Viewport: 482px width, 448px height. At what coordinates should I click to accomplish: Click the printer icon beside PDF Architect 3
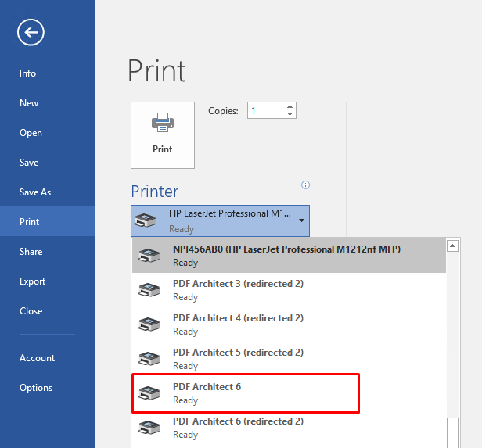pos(149,290)
